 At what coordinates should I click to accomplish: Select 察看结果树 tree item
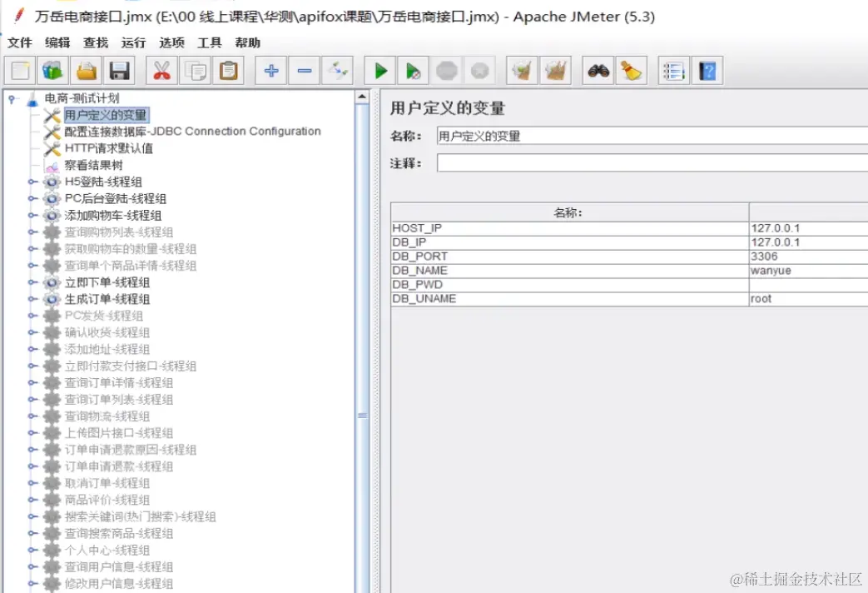[x=93, y=165]
